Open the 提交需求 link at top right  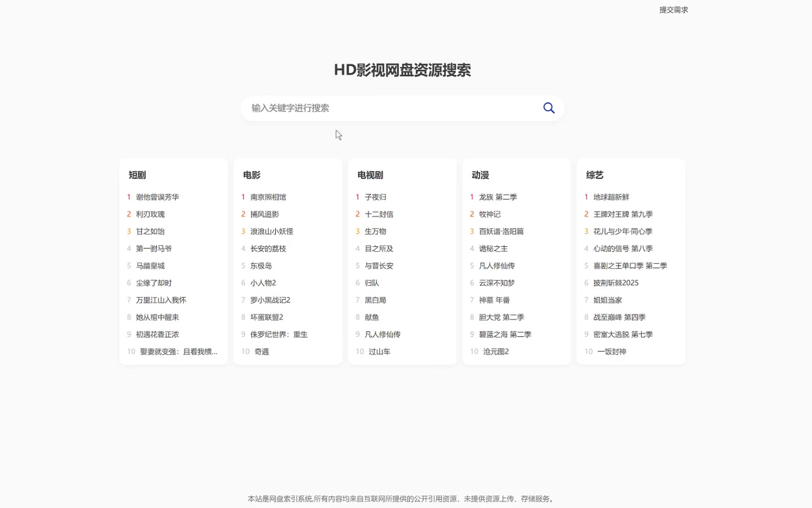[x=673, y=10]
